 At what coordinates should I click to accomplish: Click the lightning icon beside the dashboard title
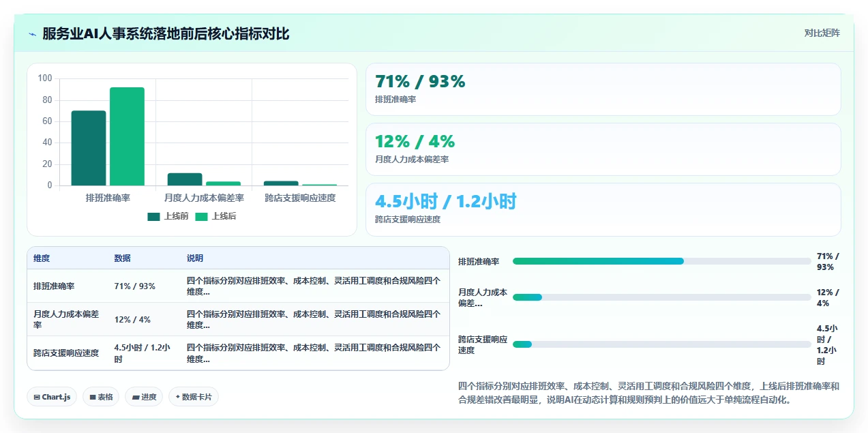(x=33, y=33)
